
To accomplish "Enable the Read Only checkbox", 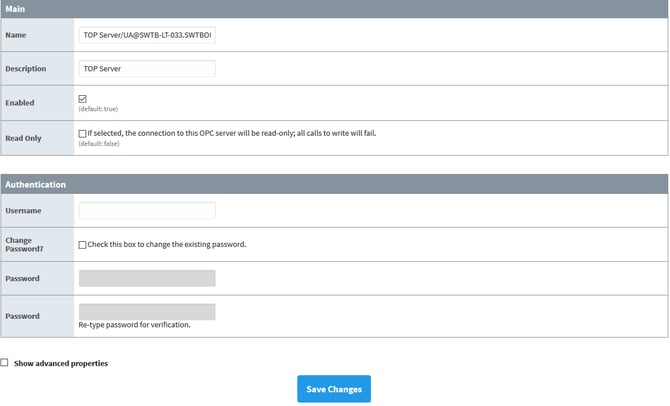I will click(83, 133).
